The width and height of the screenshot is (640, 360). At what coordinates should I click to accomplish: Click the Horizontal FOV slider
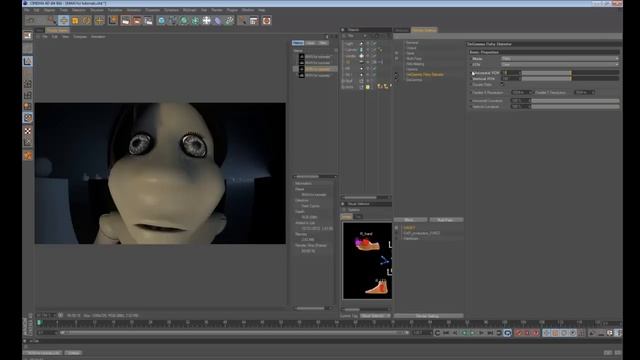570,73
